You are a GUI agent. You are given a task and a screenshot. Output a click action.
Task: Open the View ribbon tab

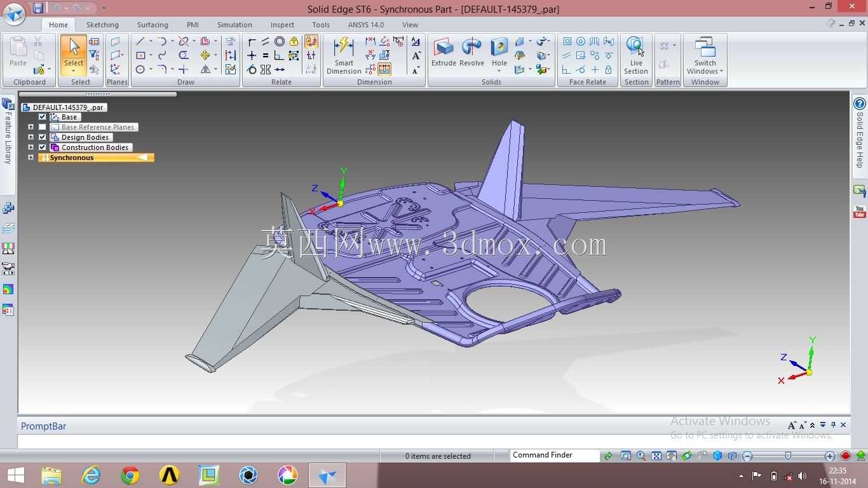pos(410,25)
